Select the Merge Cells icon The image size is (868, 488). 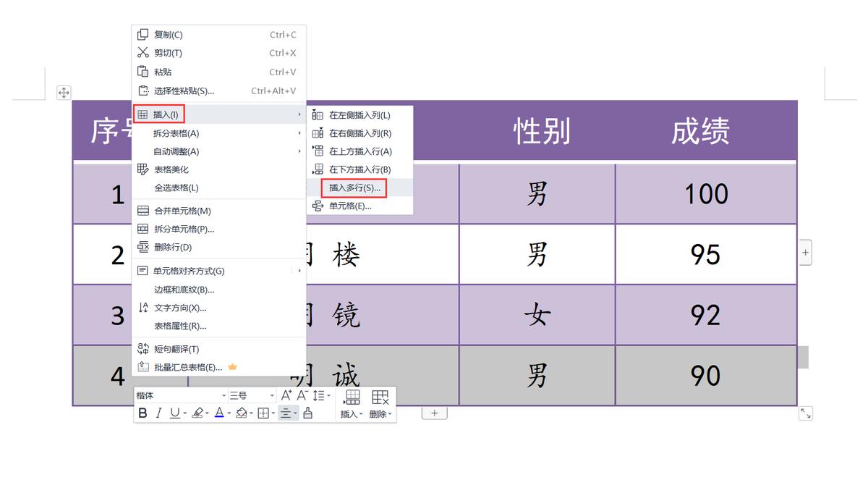pos(144,210)
